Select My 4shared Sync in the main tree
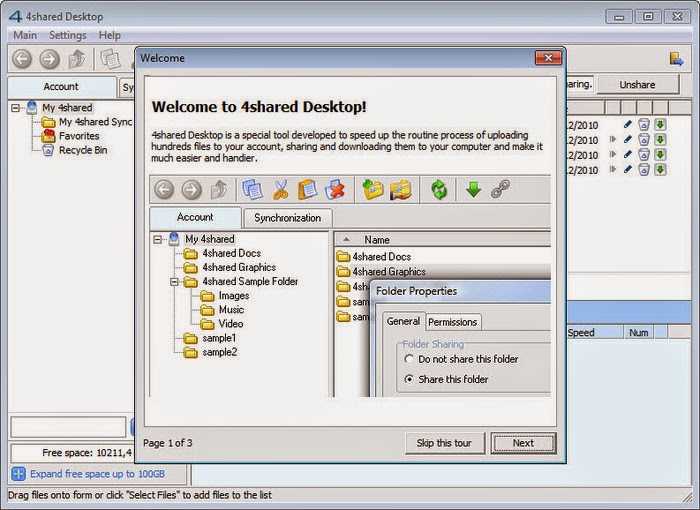The image size is (700, 510). (x=96, y=122)
